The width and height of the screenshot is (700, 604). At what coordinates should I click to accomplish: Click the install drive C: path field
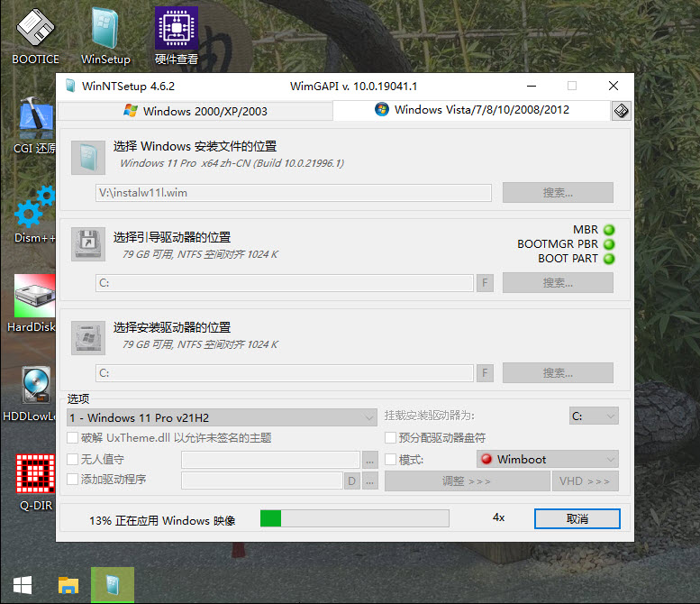click(285, 373)
